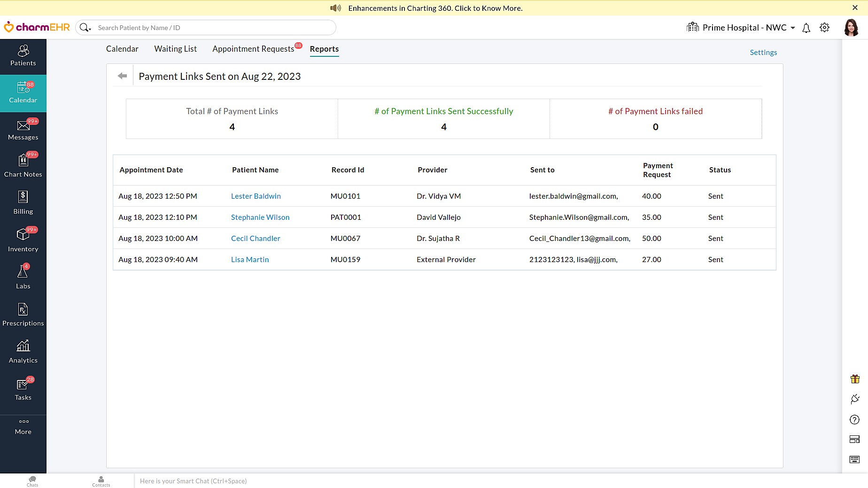Switch to the Waiting List tab
Image resolution: width=868 pixels, height=488 pixels.
click(175, 48)
